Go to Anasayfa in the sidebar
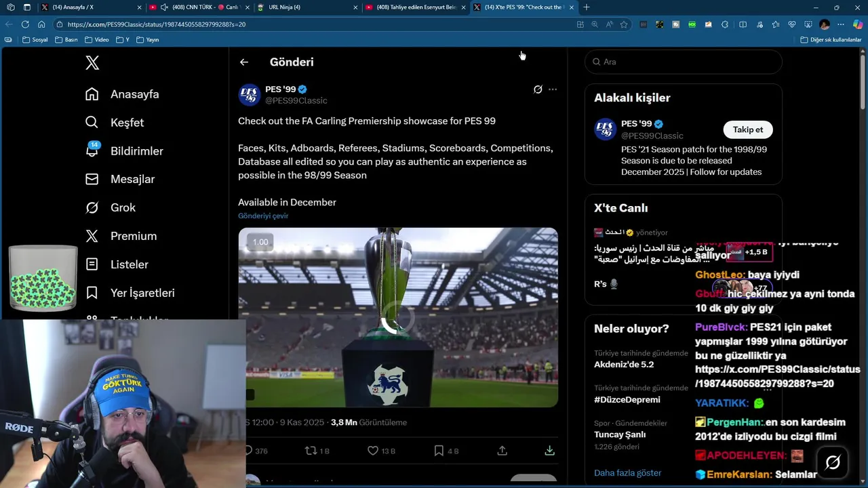Screen dimensions: 868x488 click(122, 94)
